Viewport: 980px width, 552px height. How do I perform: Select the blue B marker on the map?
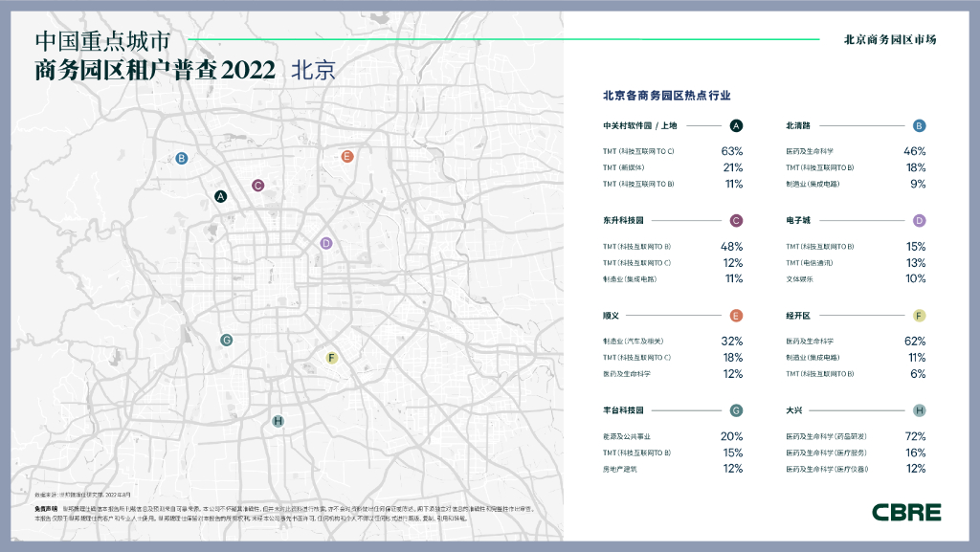pos(182,159)
